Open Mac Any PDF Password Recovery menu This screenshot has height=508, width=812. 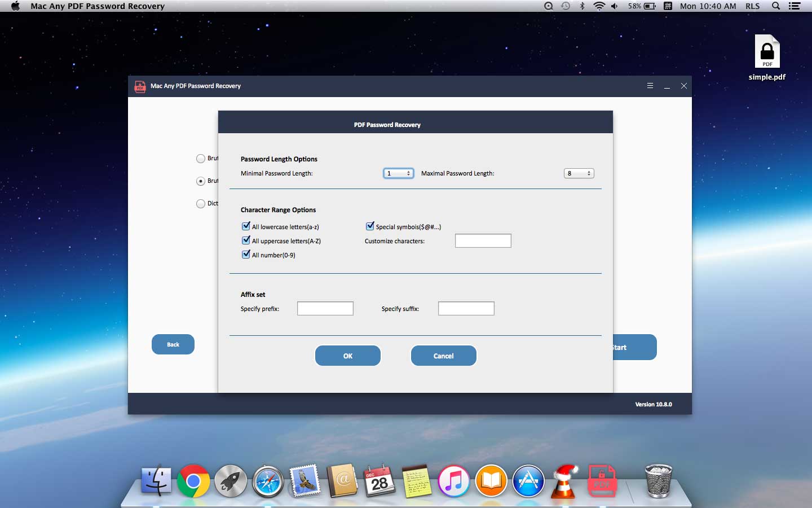tap(98, 6)
